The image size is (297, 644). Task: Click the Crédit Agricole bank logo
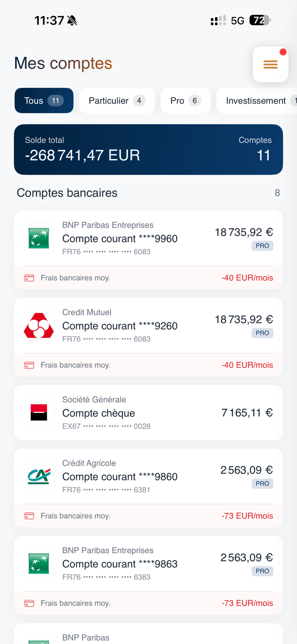pos(39,476)
